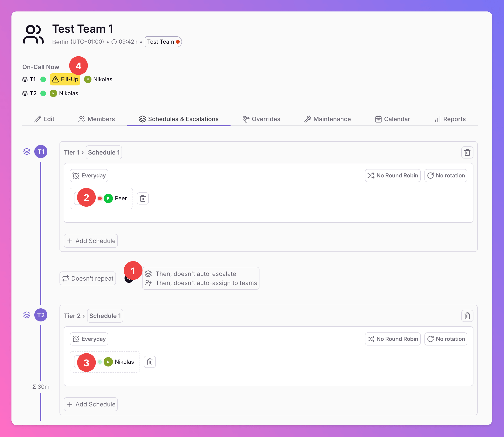The height and width of the screenshot is (437, 504).
Task: Open the auto-escalate options box
Action: coord(200,278)
